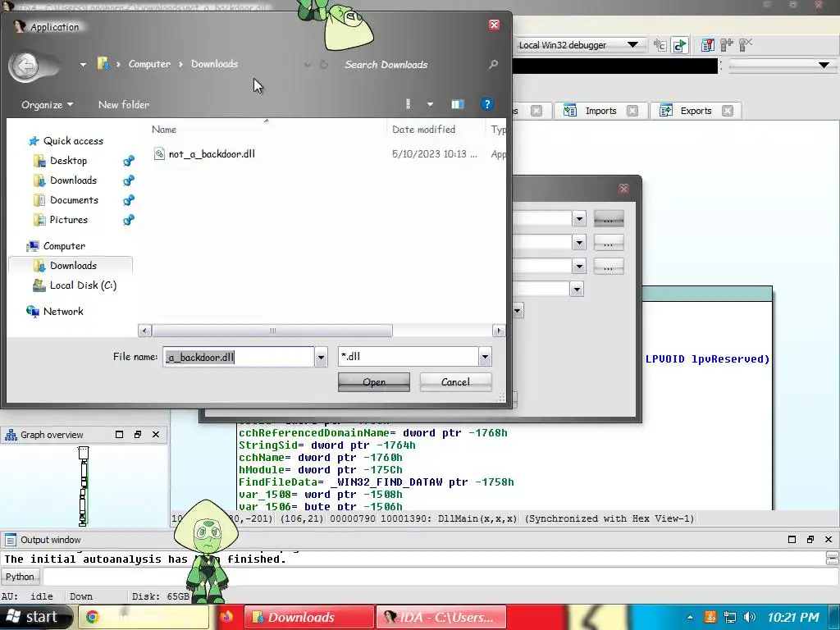Open the *.dll file type filter
The width and height of the screenshot is (840, 630).
point(414,357)
